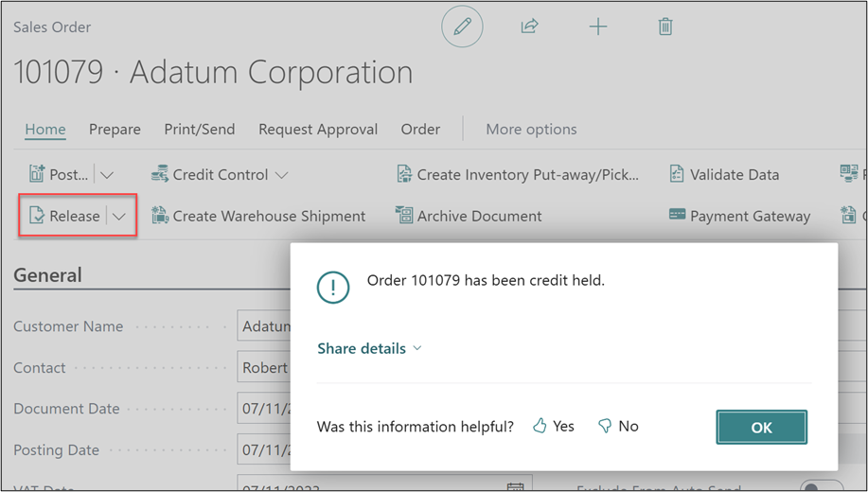Click Create Inventory Put-away/Pick action
This screenshot has width=868, height=492.
pyautogui.click(x=518, y=174)
